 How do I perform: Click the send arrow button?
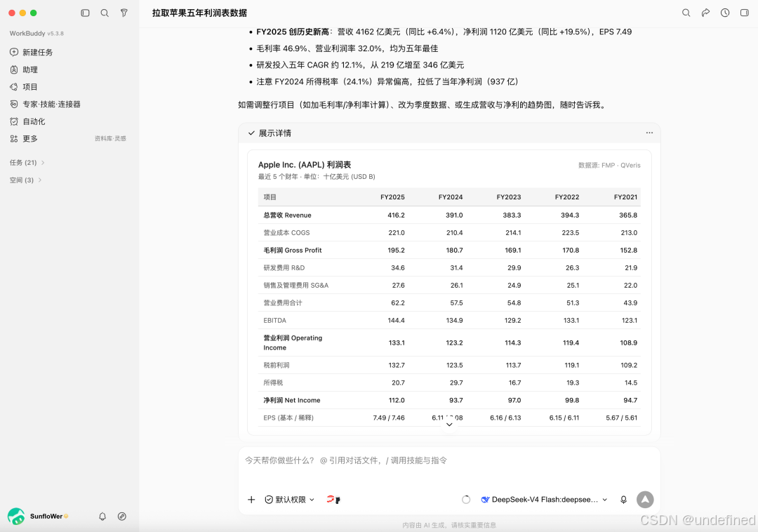tap(645, 500)
